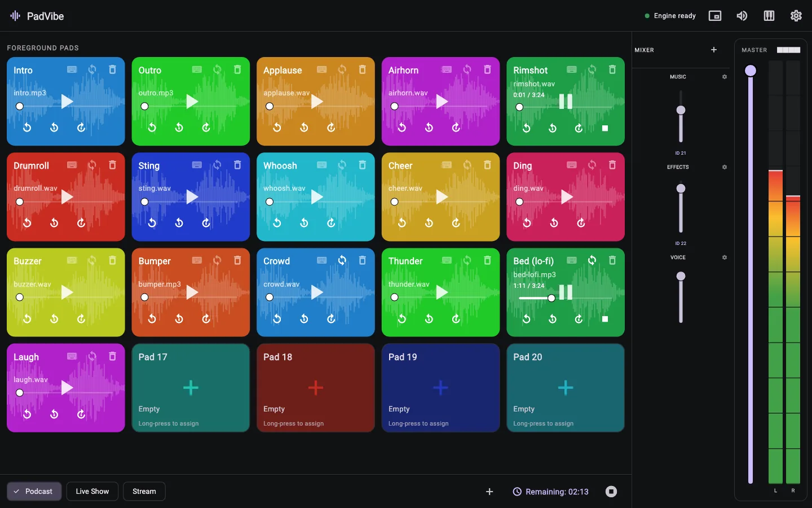This screenshot has width=812, height=508.
Task: Click the segmented indicator beside MASTER label
Action: pyautogui.click(x=788, y=50)
